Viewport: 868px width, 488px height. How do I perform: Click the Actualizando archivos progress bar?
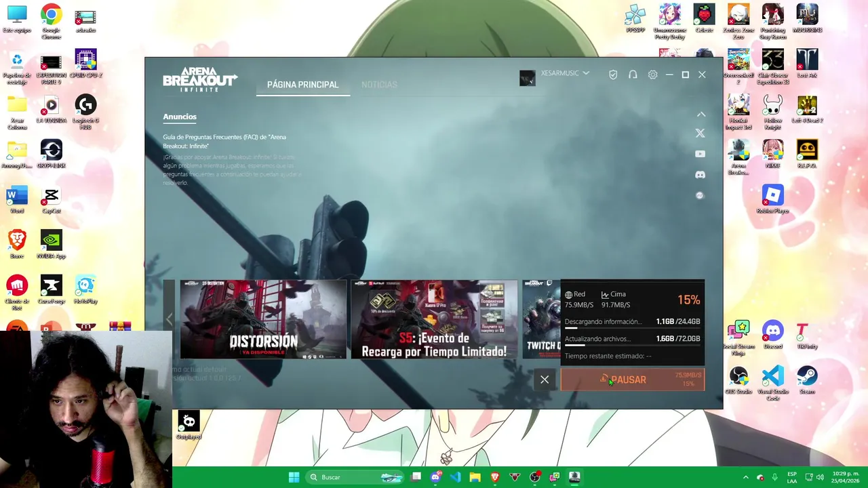[x=632, y=345]
